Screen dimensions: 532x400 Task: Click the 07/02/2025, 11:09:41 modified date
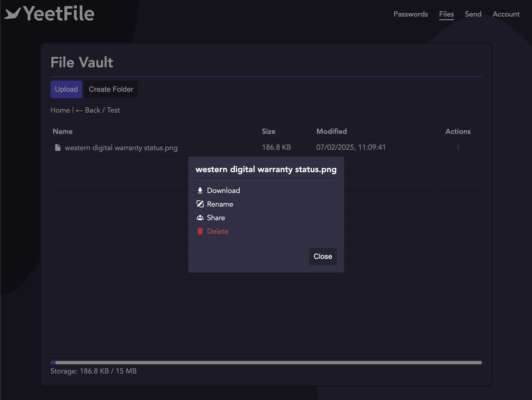(351, 147)
